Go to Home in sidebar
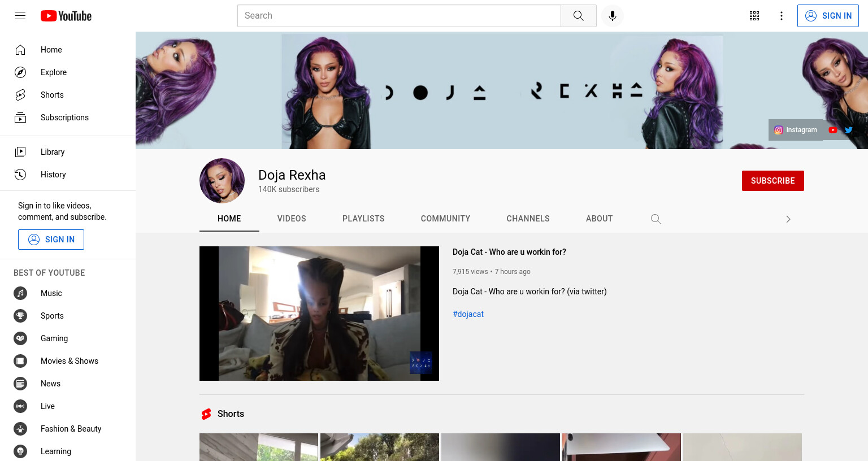The image size is (868, 461). click(x=68, y=50)
